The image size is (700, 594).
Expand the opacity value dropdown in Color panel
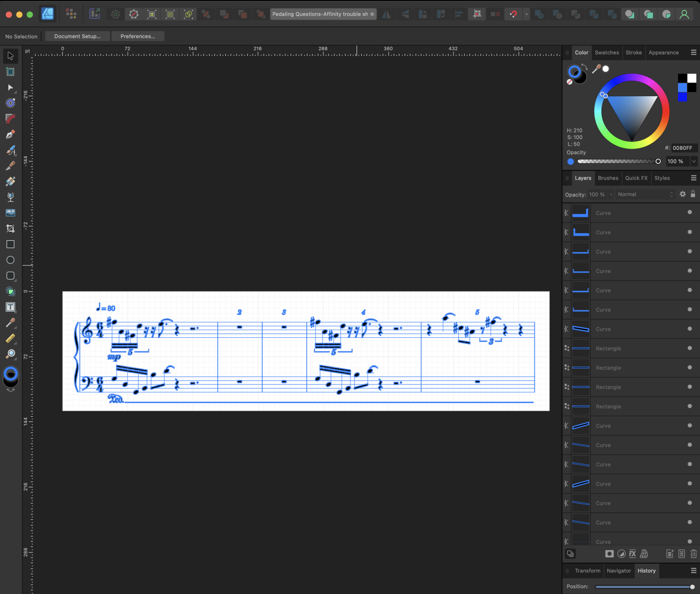pos(694,161)
